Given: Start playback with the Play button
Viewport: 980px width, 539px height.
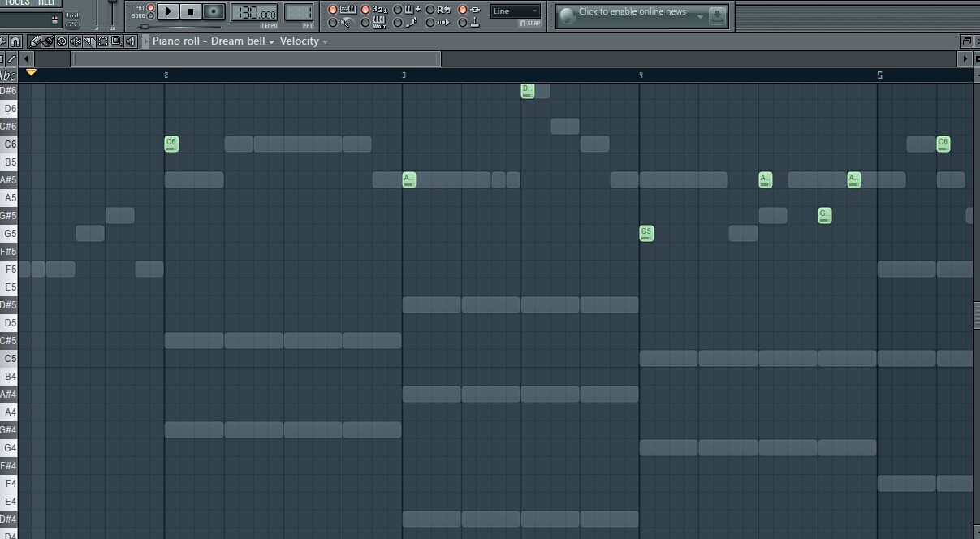Looking at the screenshot, I should point(168,11).
